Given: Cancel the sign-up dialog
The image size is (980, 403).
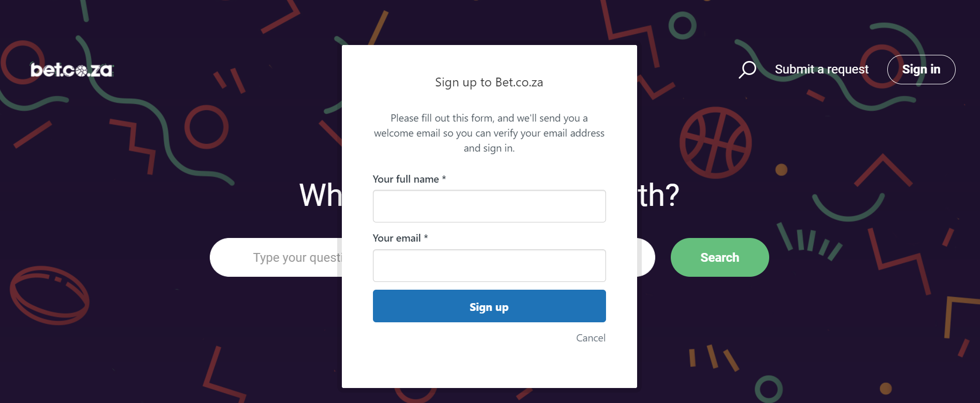Looking at the screenshot, I should pyautogui.click(x=590, y=338).
